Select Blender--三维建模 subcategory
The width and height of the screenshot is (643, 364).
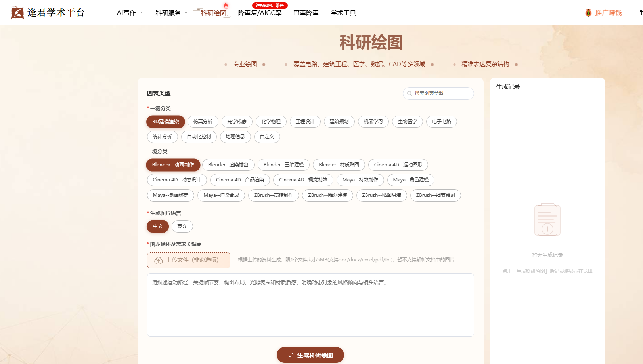[x=284, y=165]
